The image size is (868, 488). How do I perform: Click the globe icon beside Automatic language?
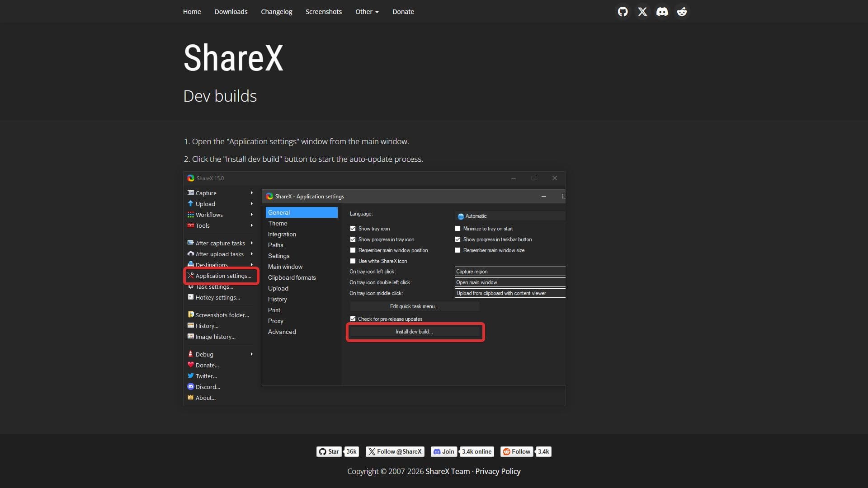461,216
